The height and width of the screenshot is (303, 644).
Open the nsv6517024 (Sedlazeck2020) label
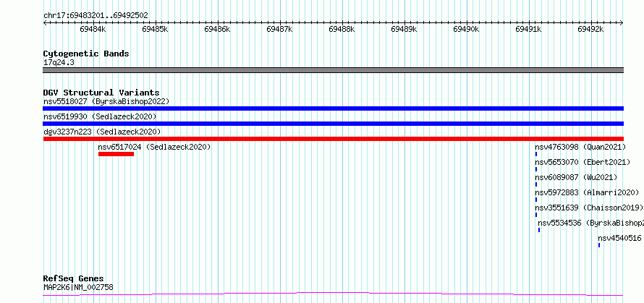click(154, 147)
